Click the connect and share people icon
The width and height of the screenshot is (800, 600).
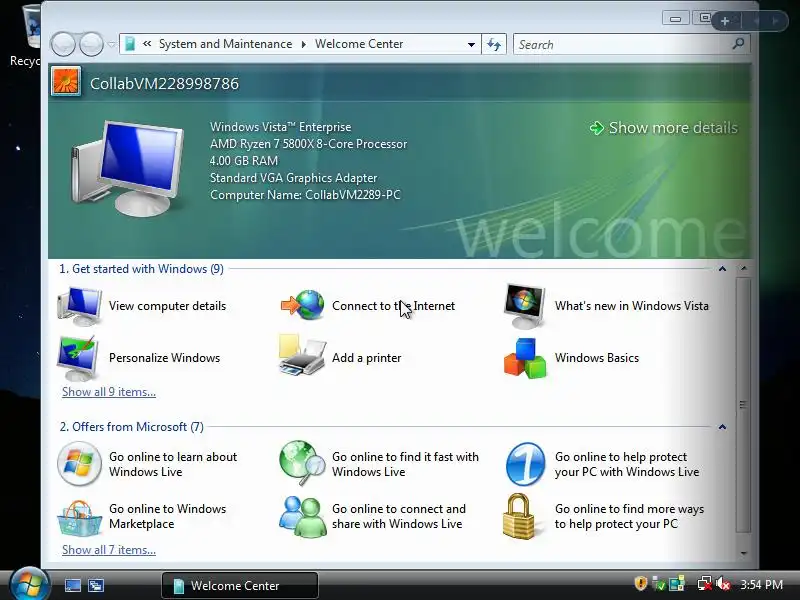(x=303, y=517)
